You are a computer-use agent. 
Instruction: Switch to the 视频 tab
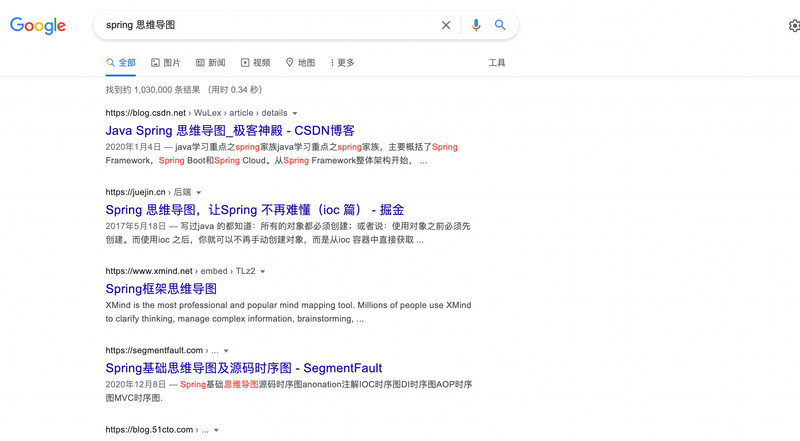coord(256,63)
